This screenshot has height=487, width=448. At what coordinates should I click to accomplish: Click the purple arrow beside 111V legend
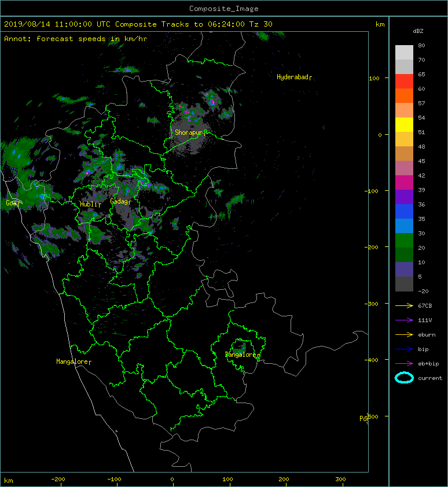click(x=404, y=320)
